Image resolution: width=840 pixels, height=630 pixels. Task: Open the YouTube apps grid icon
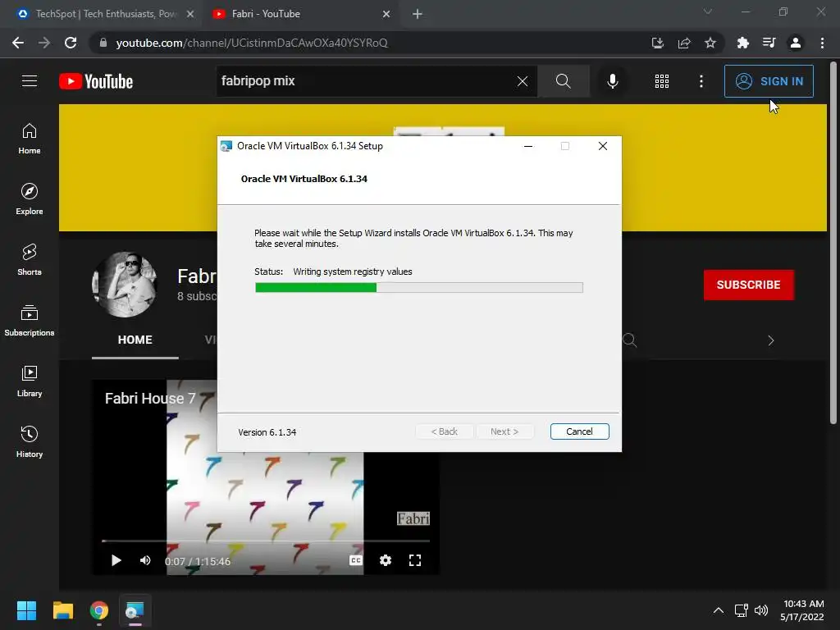(662, 81)
